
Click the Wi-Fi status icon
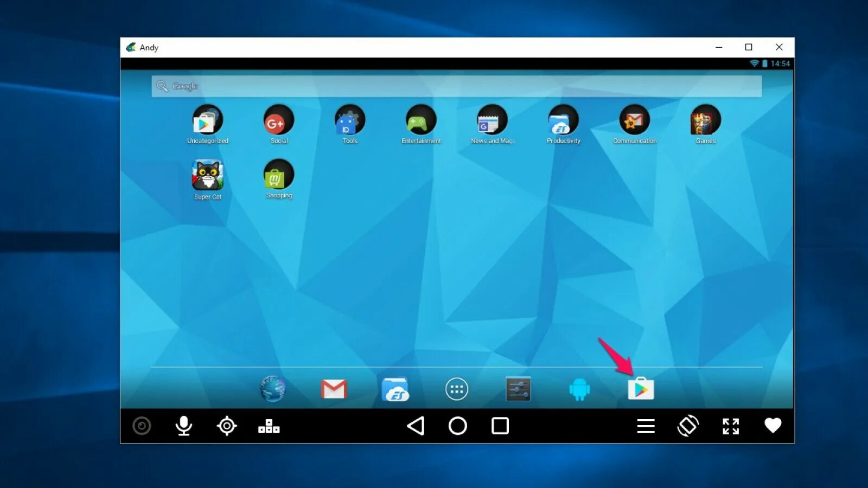tap(754, 63)
